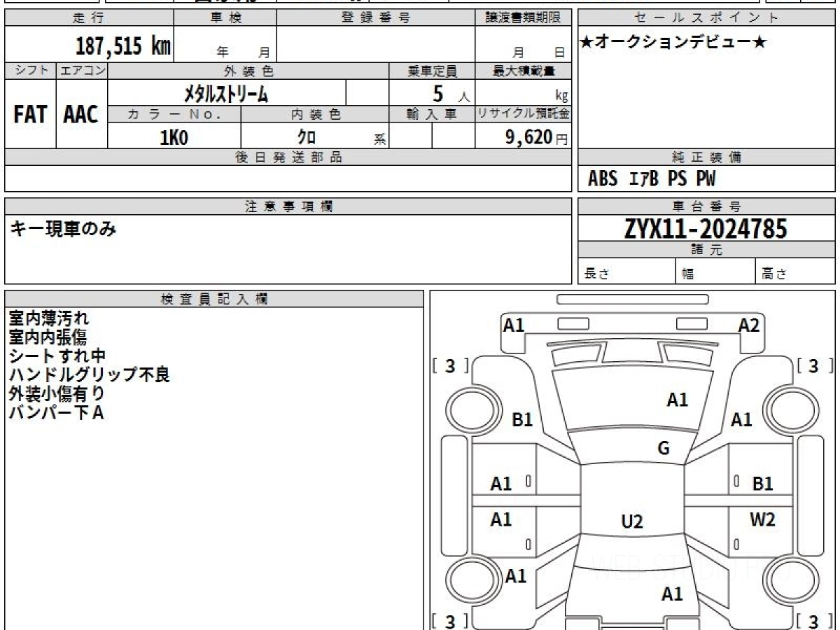The image size is (840, 630).
Task: Select the セールスポイント heading
Action: (x=706, y=18)
